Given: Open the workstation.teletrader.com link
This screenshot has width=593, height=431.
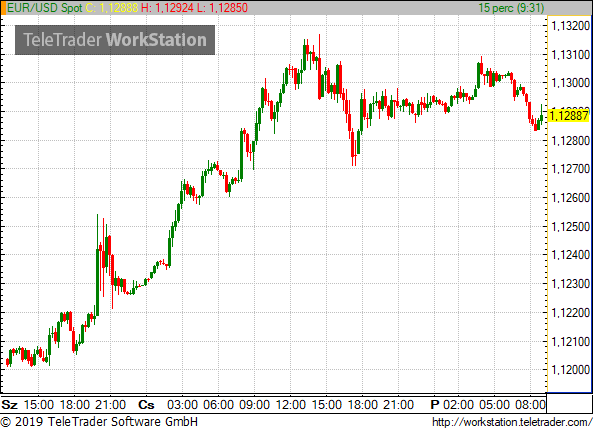Looking at the screenshot, I should tap(512, 422).
